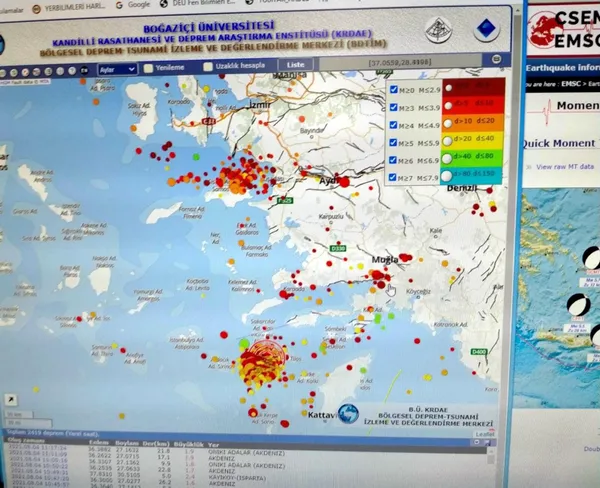The height and width of the screenshot is (488, 600).
Task: Uncheck the M≥7 M≤7.9 magnitude filter
Action: (x=393, y=177)
